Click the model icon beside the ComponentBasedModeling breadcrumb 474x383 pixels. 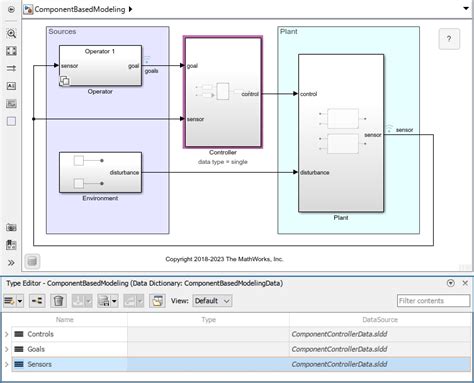tap(28, 9)
